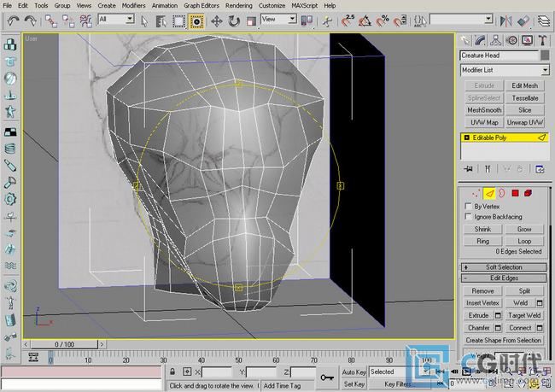Toggle the Window/Crossing selection button
The width and height of the screenshot is (555, 392).
point(196,21)
